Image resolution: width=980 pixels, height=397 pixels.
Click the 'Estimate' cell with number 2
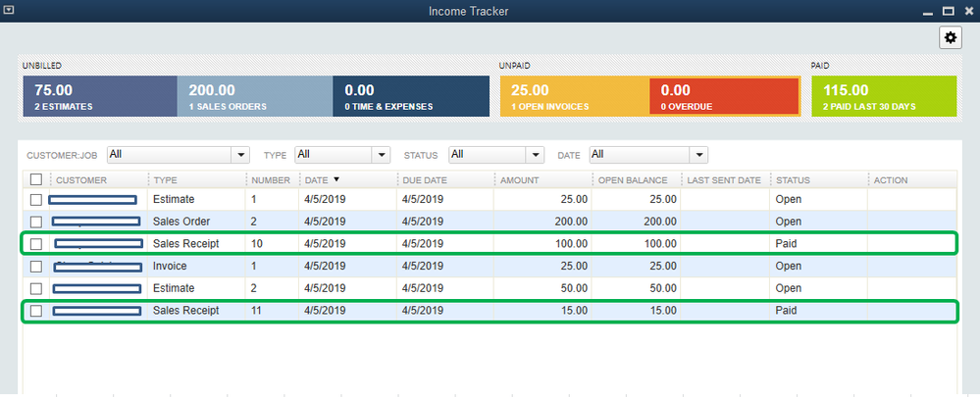click(174, 288)
